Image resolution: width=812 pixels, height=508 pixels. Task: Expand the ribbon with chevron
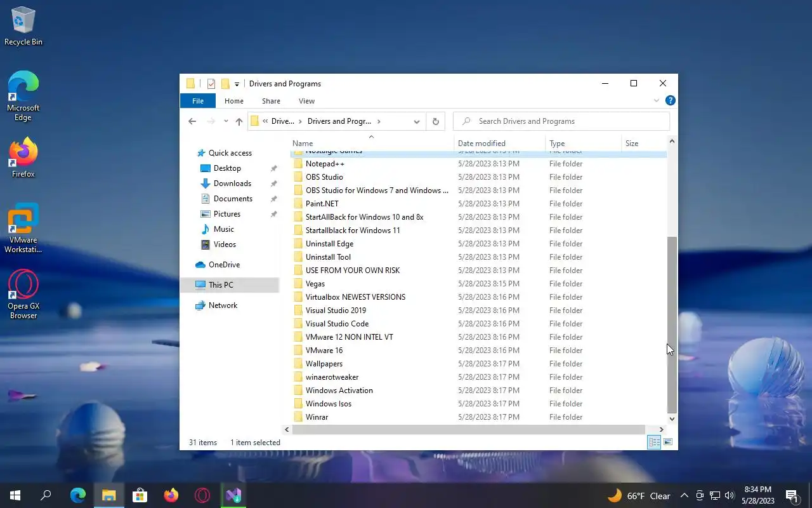click(657, 101)
